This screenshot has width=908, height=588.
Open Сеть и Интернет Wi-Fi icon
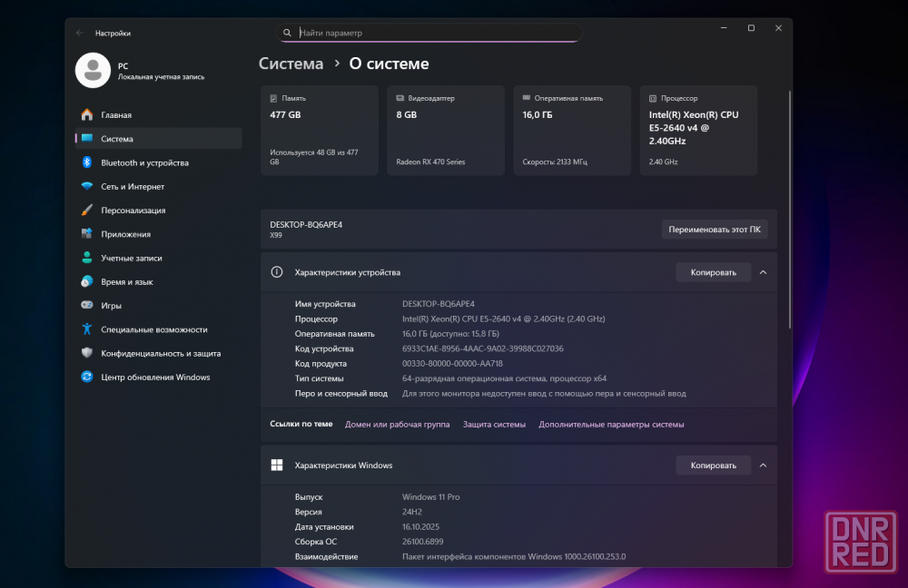pyautogui.click(x=87, y=186)
